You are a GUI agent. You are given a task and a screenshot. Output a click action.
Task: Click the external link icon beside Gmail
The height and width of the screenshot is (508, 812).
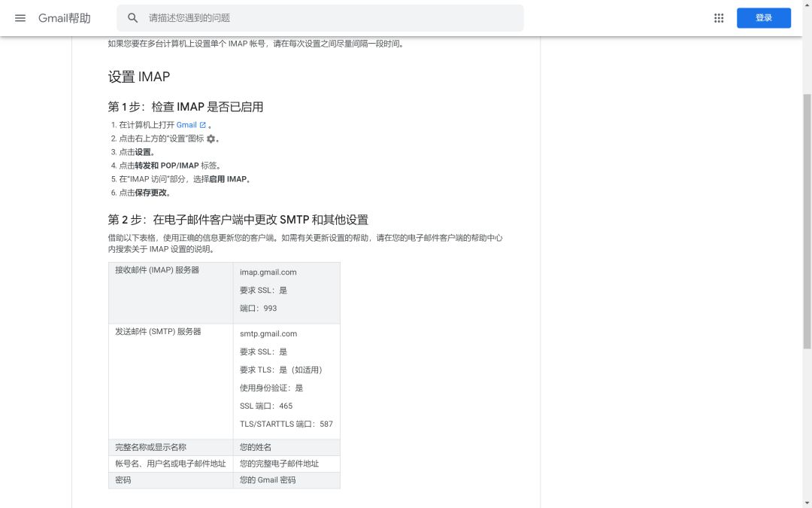(202, 125)
